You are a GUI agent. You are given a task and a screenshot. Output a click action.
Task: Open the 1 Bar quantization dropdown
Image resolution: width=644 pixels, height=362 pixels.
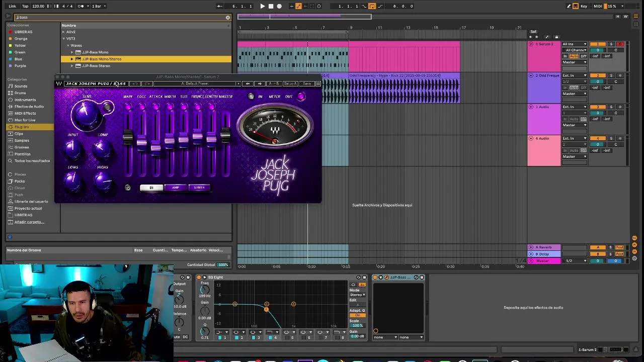pos(98,6)
